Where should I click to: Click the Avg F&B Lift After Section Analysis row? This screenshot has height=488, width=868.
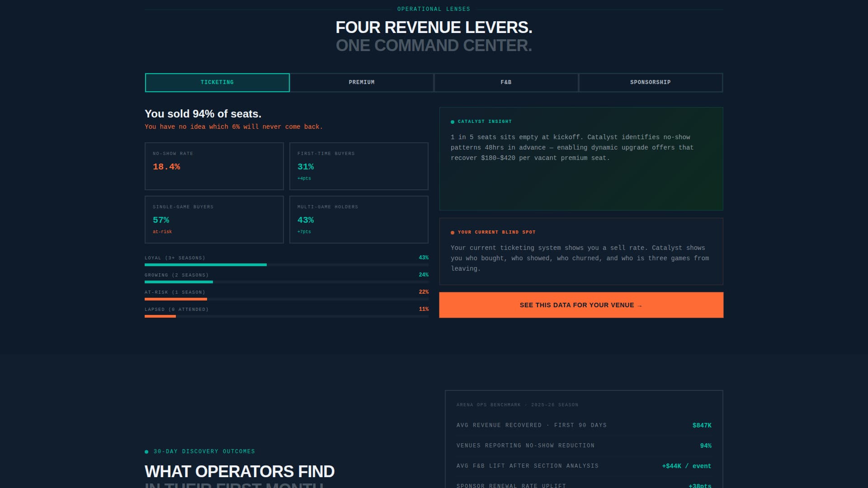pos(584,466)
